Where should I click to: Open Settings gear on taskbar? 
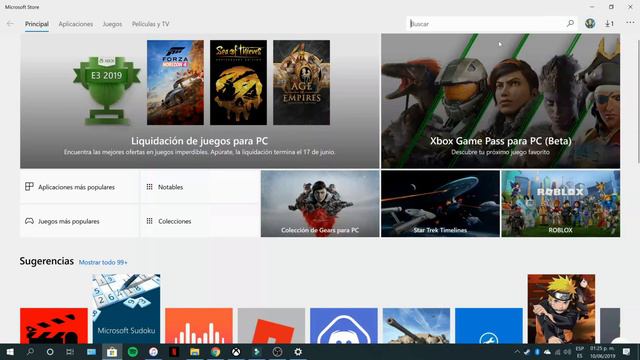click(x=298, y=352)
